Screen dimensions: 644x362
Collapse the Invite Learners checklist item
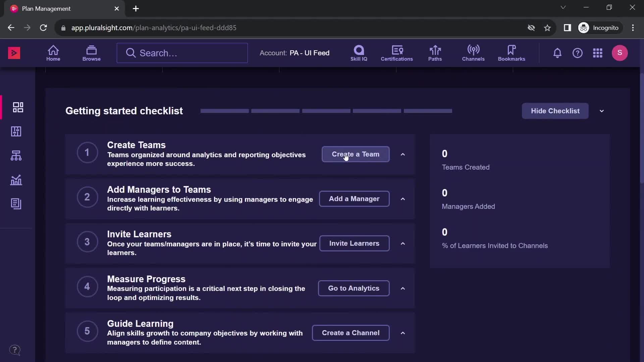(403, 244)
